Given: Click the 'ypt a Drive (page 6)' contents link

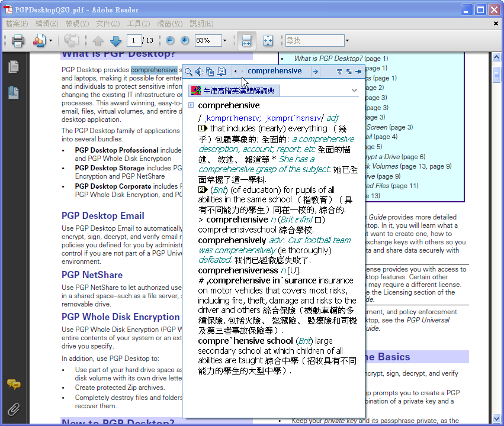Looking at the screenshot, I should 396,157.
